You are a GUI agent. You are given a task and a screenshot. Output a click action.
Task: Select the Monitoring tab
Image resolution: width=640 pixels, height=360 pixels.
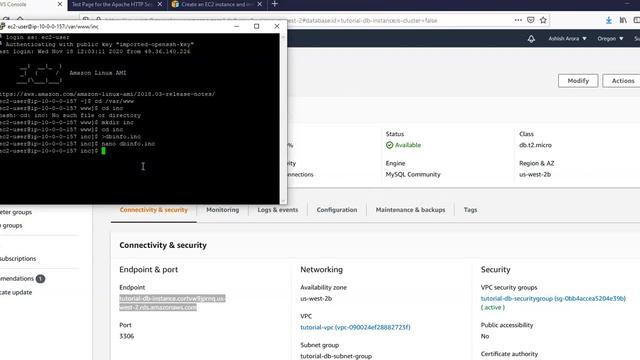(x=222, y=210)
